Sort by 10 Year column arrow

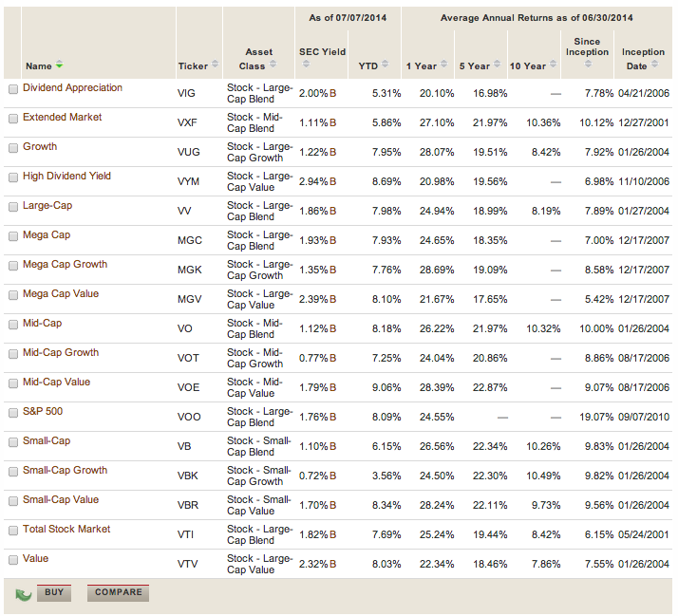coord(553,64)
